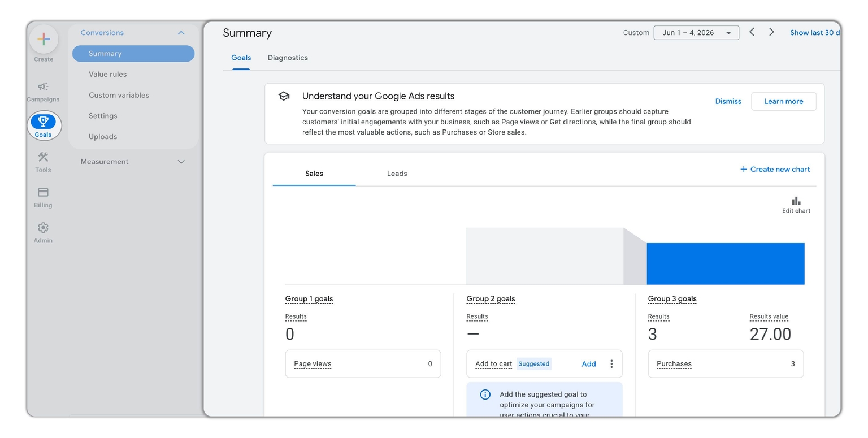
Task: Click the Page views goal row
Action: (x=363, y=364)
